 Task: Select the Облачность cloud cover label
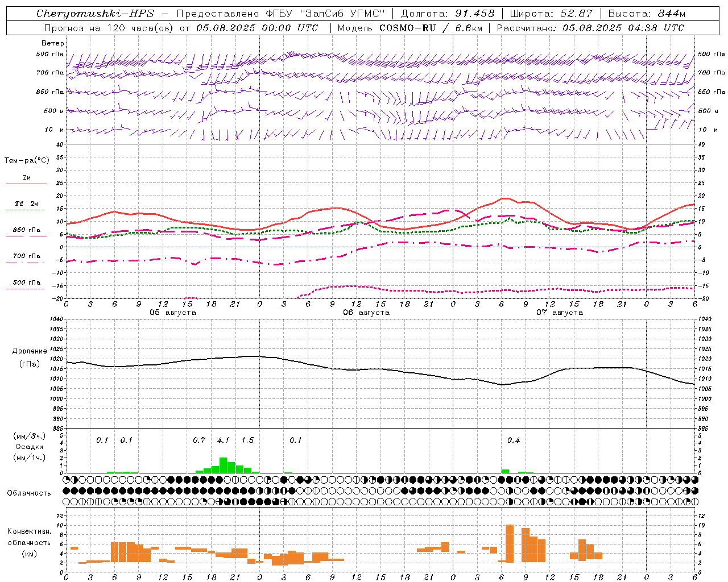[x=29, y=493]
